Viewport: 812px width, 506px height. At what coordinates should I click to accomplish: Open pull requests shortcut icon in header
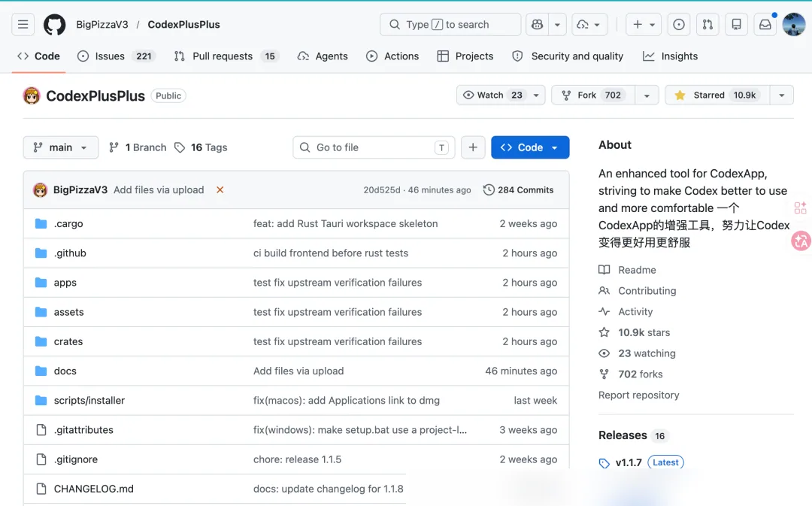point(707,24)
